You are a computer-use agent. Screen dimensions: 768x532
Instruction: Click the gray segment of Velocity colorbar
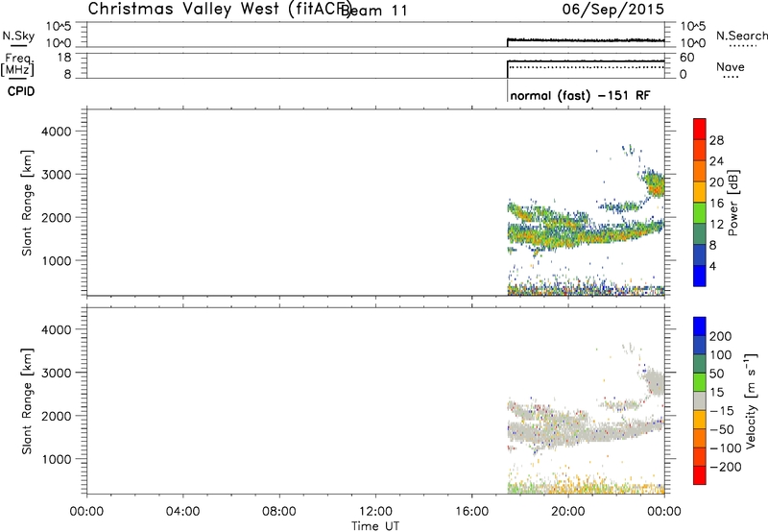(700, 400)
